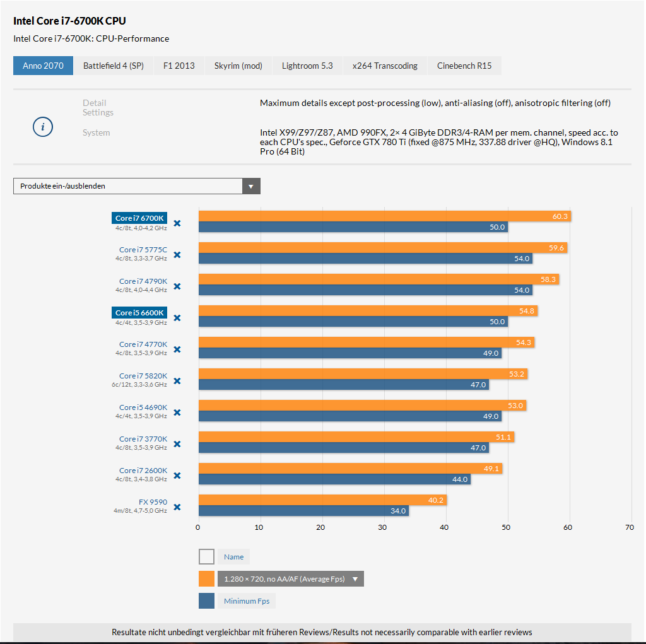Click 'Intel Core i7-6700K: CPU-Performance' subtitle
This screenshot has height=644, width=646.
tap(91, 38)
